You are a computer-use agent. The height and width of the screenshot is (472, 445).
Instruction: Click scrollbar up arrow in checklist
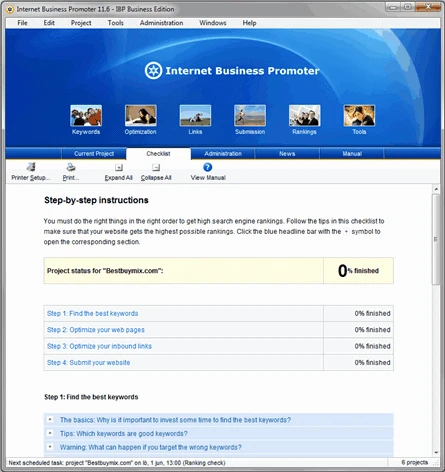point(436,189)
